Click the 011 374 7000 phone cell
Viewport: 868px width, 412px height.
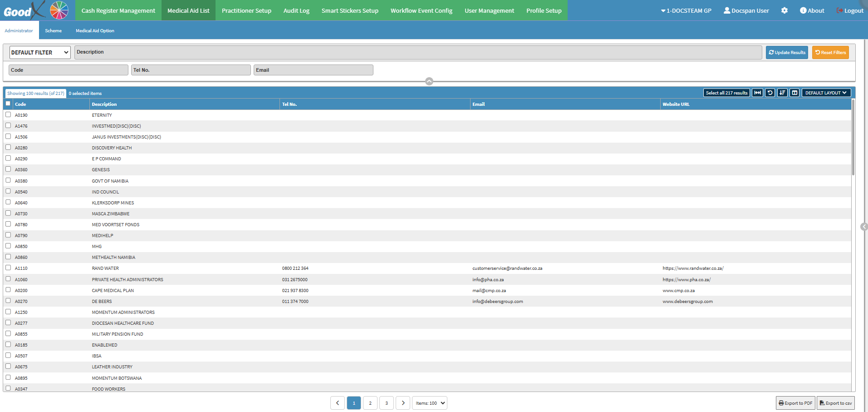click(x=295, y=301)
